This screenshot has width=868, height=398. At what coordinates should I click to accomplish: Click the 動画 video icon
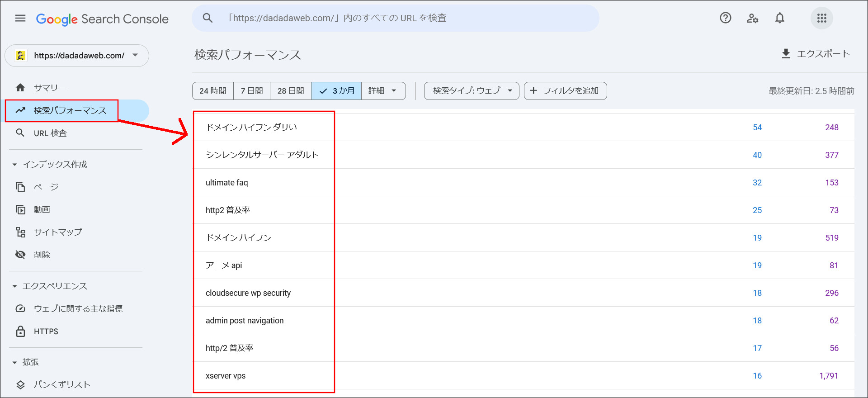pos(20,209)
